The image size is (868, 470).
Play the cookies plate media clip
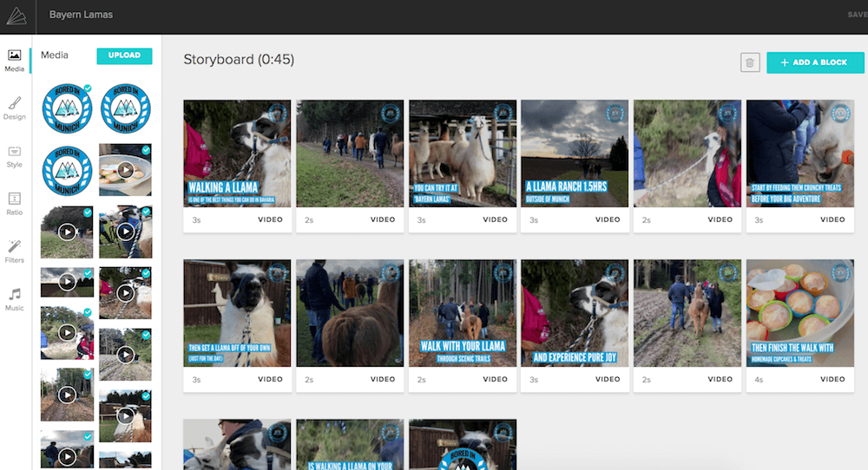point(125,170)
